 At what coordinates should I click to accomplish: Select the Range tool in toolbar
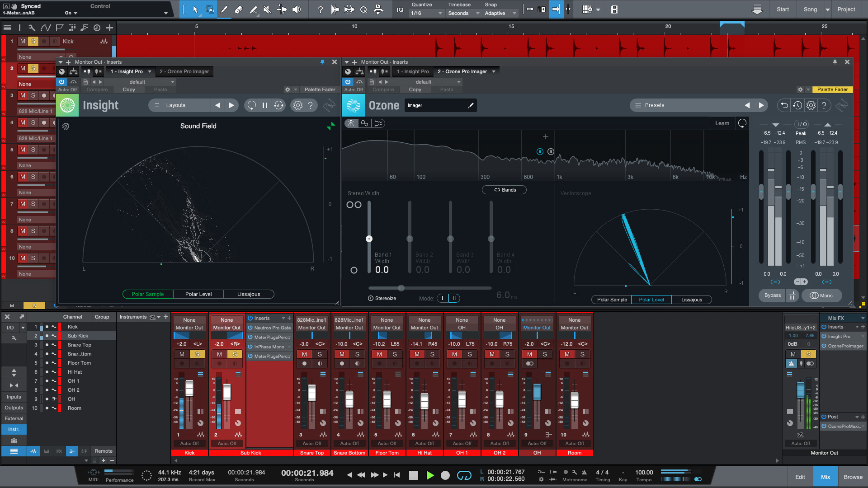click(x=210, y=9)
